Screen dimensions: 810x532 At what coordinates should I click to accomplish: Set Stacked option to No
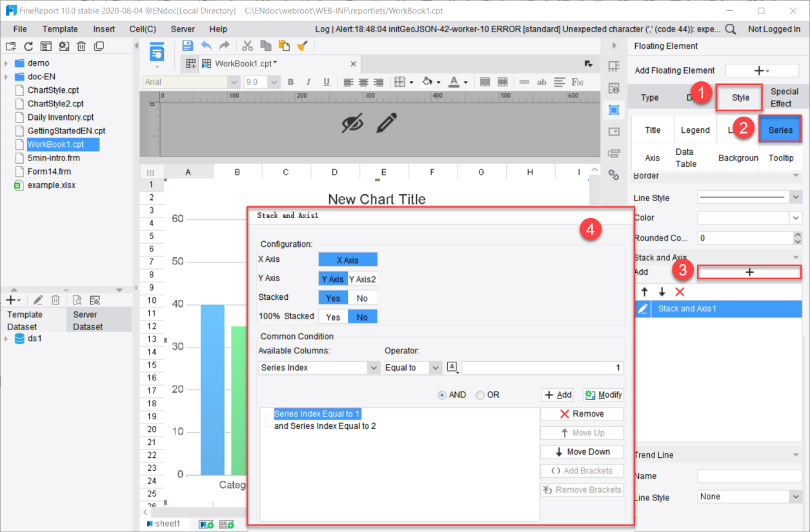click(362, 298)
